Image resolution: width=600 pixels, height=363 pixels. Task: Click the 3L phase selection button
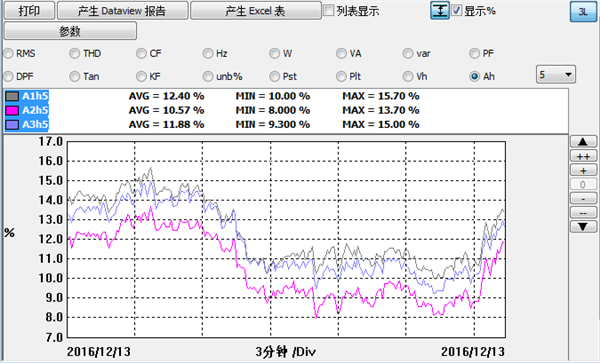pyautogui.click(x=583, y=11)
